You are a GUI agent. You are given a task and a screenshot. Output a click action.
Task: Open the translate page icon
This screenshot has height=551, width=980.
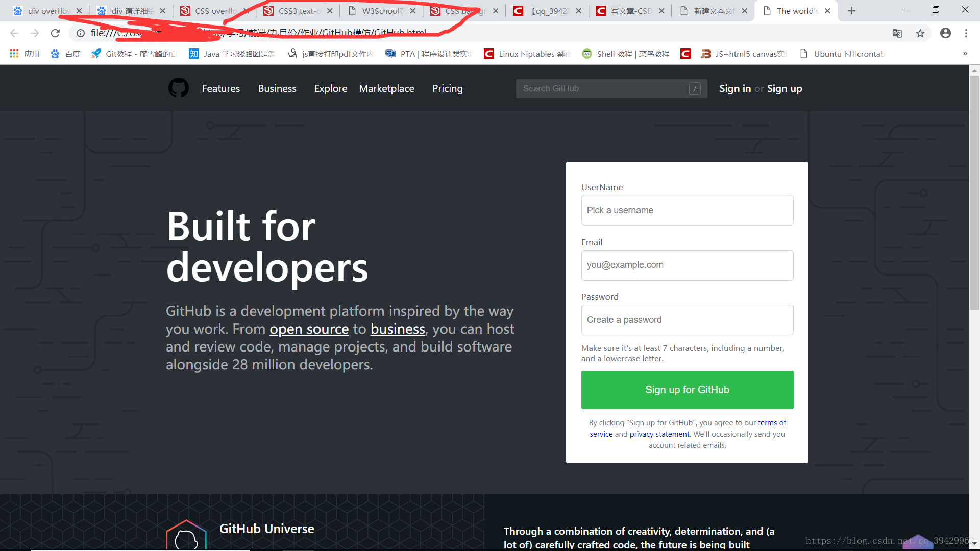click(897, 33)
